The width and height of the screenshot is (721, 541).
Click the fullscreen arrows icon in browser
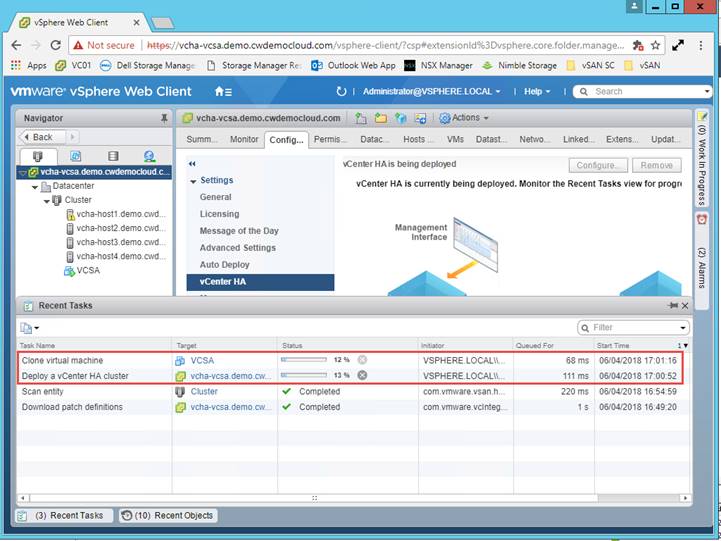point(678,45)
